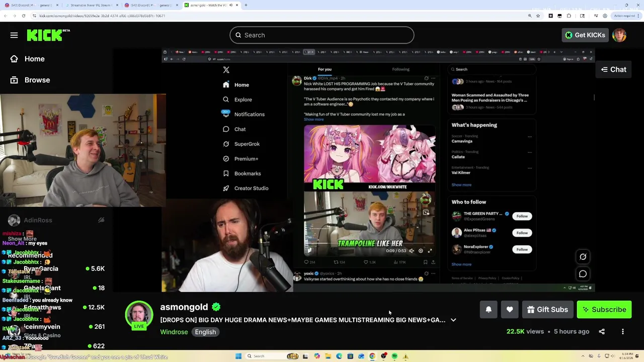Click Notifications in the X sidebar
The height and width of the screenshot is (362, 644).
coord(244,114)
